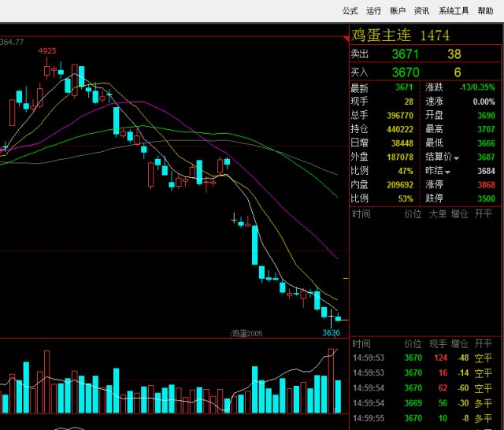The image size is (504, 430).
Task: Open the 资讯 menu
Action: point(422,11)
